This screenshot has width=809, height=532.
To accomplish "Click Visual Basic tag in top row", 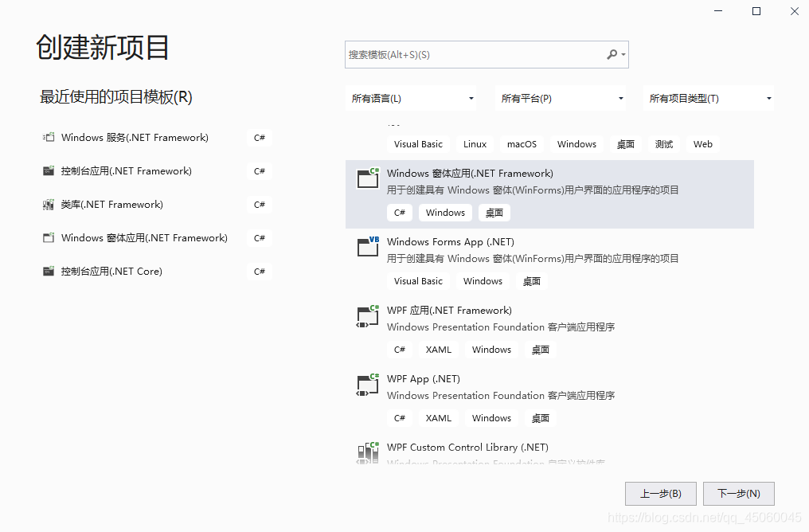I will [x=418, y=144].
